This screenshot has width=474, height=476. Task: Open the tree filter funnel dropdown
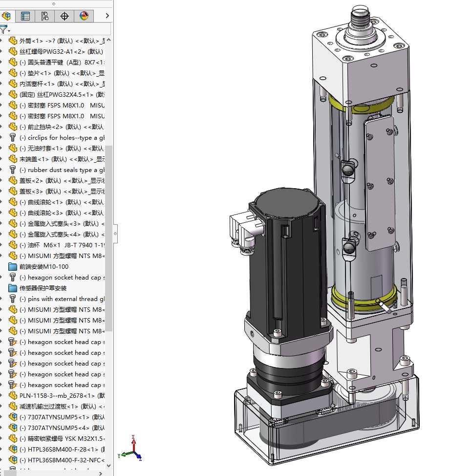[5, 30]
